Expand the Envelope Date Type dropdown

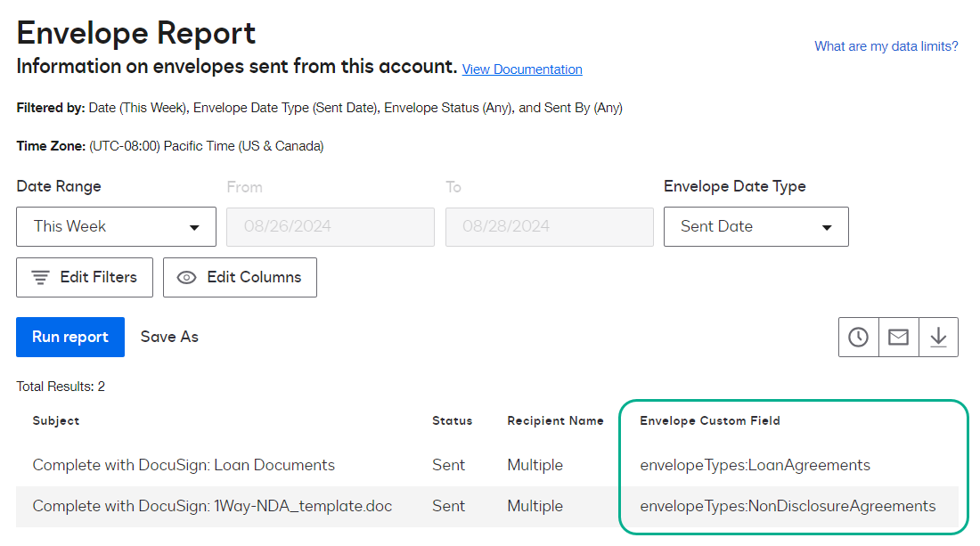(755, 227)
